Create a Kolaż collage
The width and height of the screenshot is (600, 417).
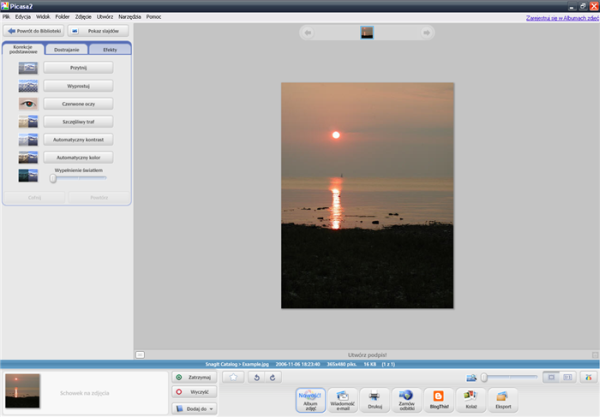coord(471,400)
